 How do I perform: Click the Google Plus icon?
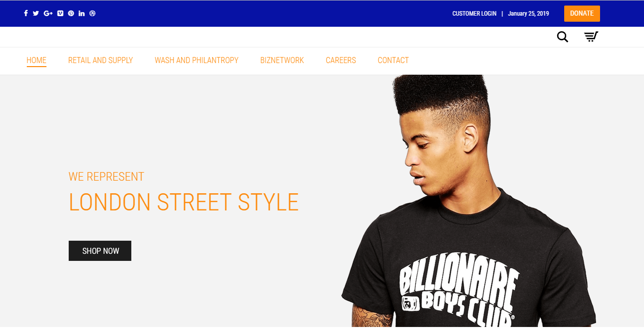point(48,14)
